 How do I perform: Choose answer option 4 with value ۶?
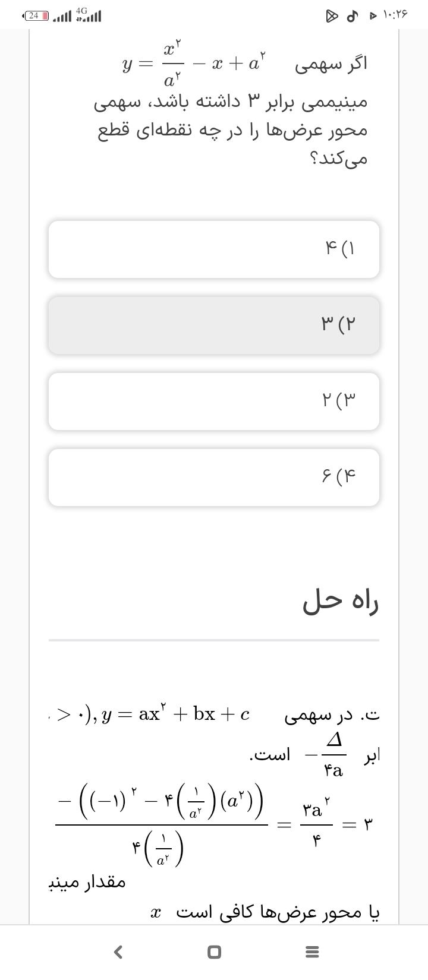tap(214, 478)
